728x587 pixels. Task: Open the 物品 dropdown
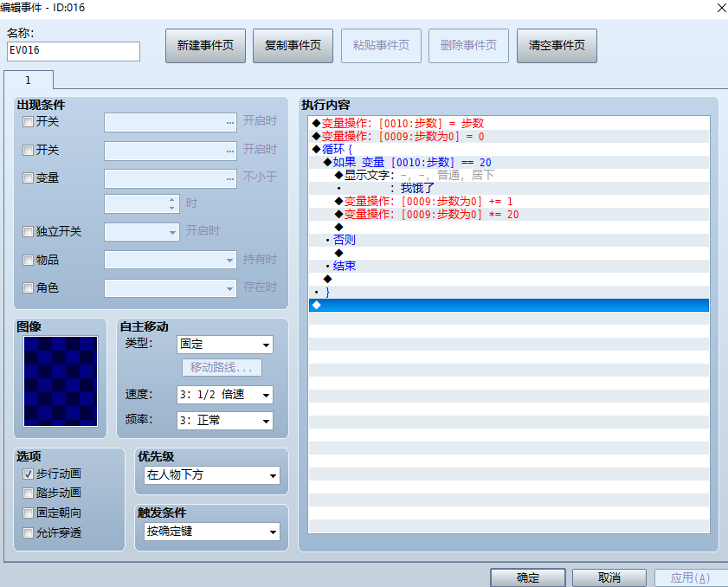171,260
